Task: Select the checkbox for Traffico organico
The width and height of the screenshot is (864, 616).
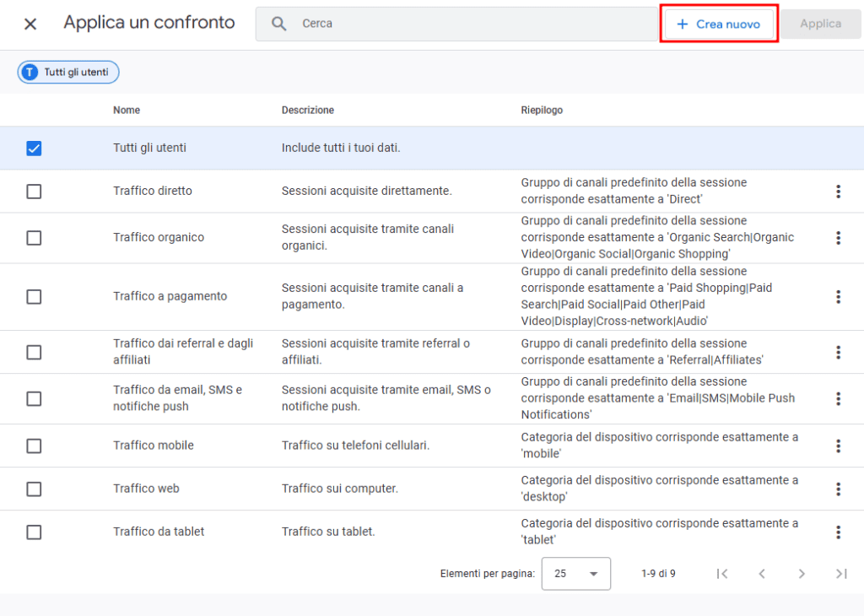Action: tap(34, 238)
